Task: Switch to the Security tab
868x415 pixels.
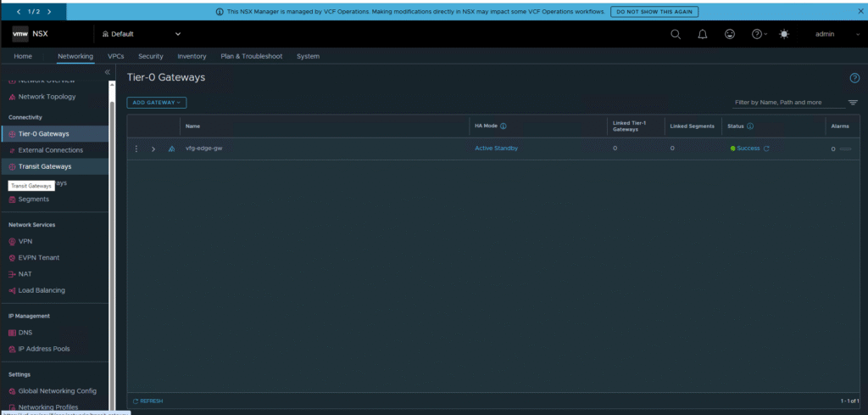Action: (x=151, y=56)
